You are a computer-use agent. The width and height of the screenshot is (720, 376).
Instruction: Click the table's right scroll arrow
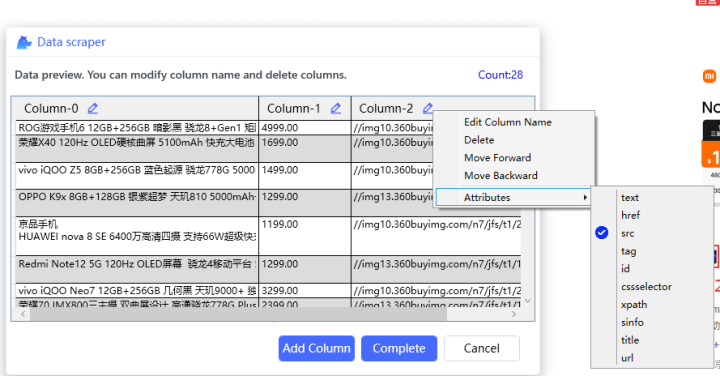coord(514,314)
